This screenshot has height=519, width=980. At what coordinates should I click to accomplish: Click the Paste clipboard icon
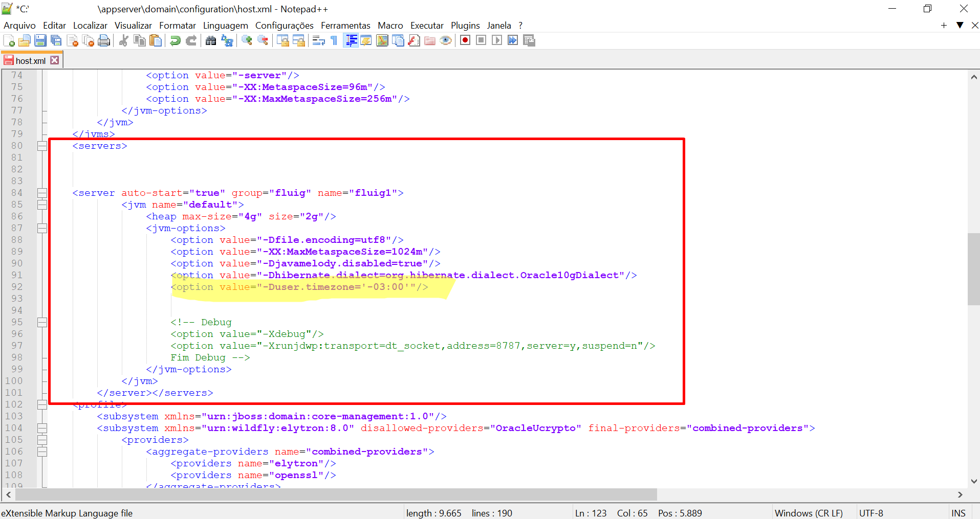(155, 40)
